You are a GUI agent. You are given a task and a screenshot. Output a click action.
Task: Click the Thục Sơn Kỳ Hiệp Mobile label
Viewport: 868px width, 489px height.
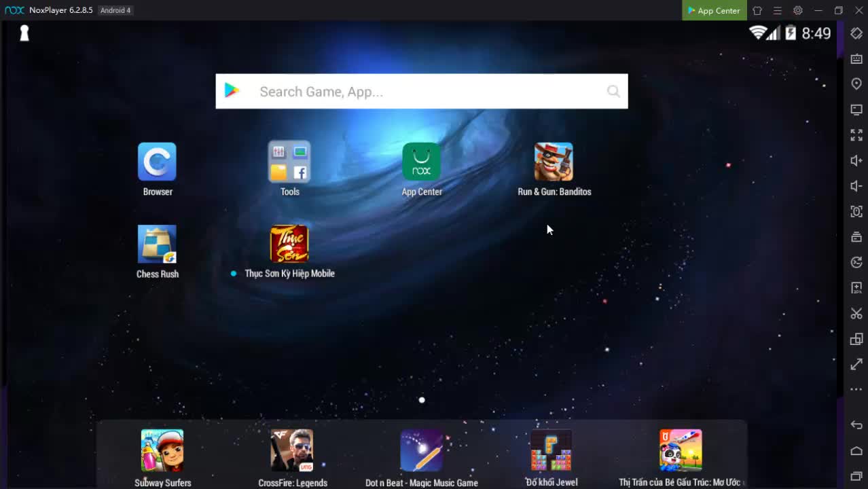[289, 273]
